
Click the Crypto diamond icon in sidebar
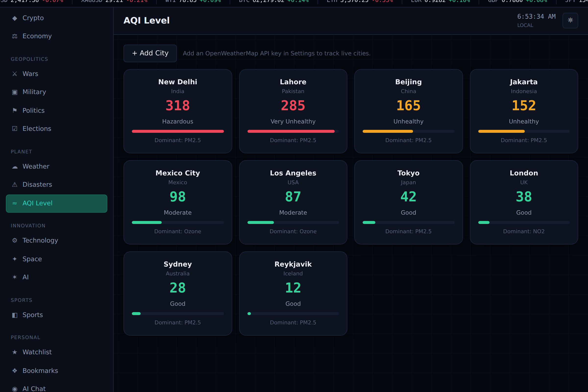coord(15,18)
